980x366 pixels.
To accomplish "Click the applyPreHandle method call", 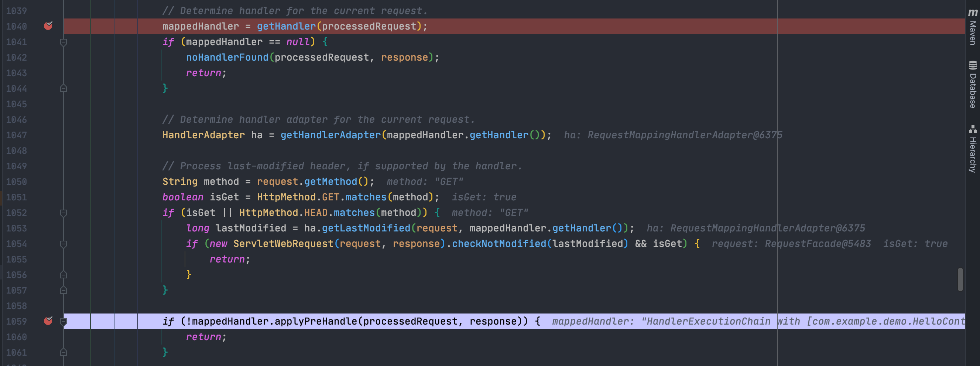I will [x=316, y=321].
